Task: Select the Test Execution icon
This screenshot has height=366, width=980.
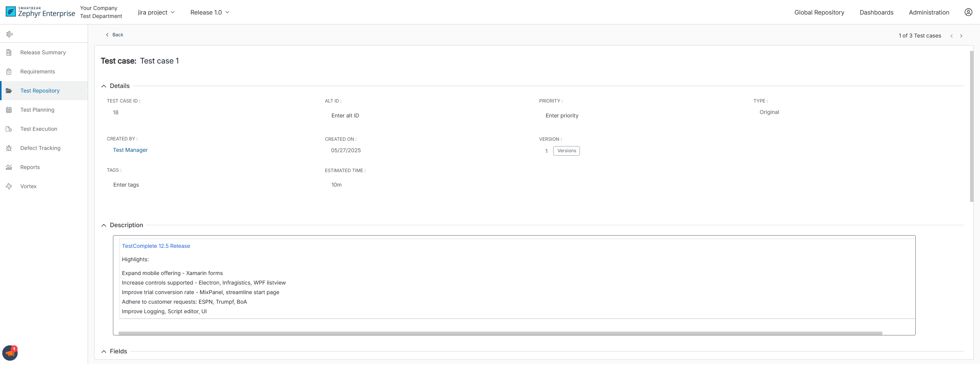Action: 9,129
